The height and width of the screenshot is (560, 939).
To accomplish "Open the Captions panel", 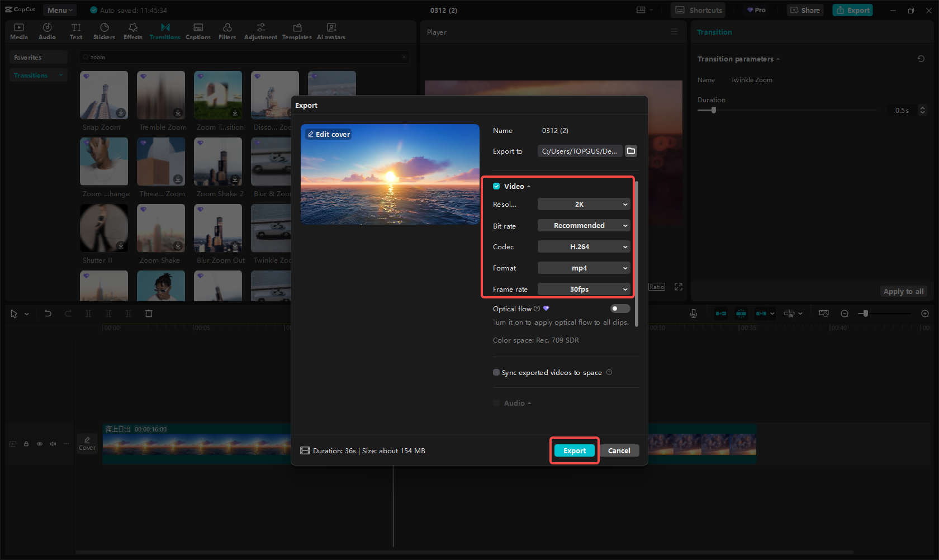I will (198, 31).
